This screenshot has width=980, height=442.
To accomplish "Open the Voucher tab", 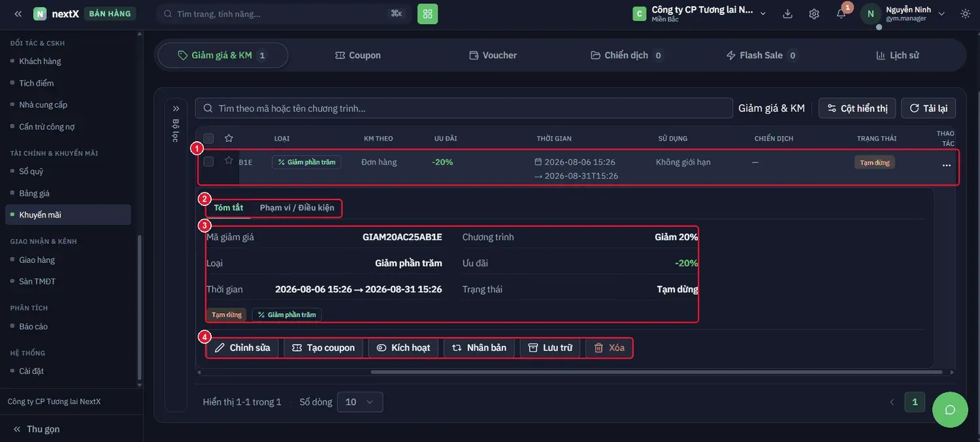I will (493, 56).
